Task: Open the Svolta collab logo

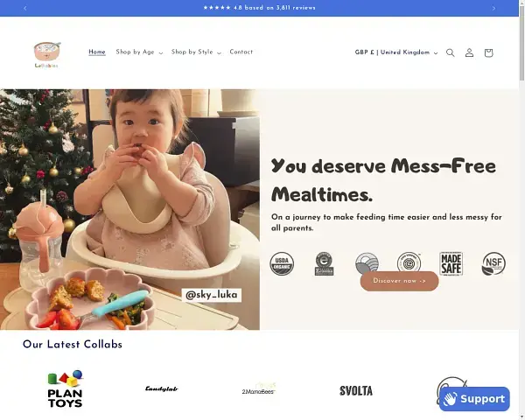Action: pos(356,390)
